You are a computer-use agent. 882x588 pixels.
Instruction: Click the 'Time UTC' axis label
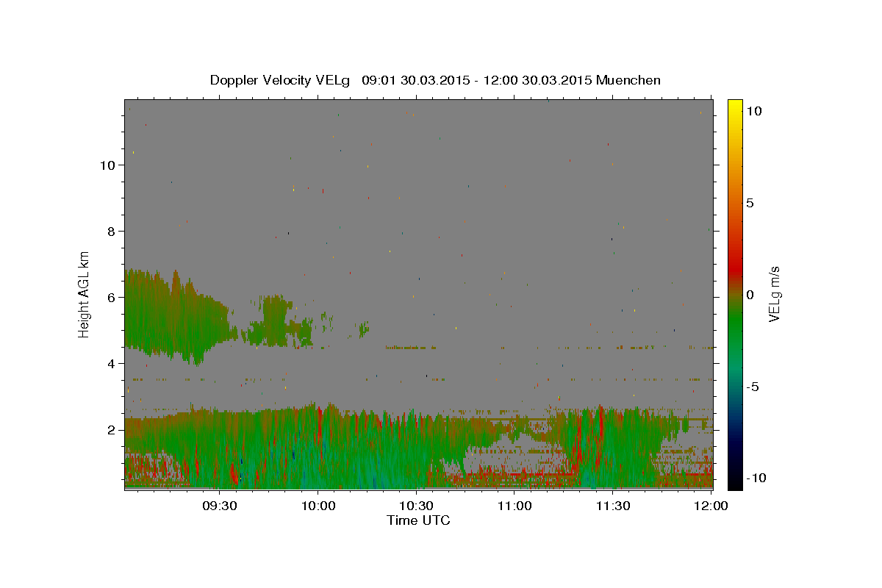[418, 520]
